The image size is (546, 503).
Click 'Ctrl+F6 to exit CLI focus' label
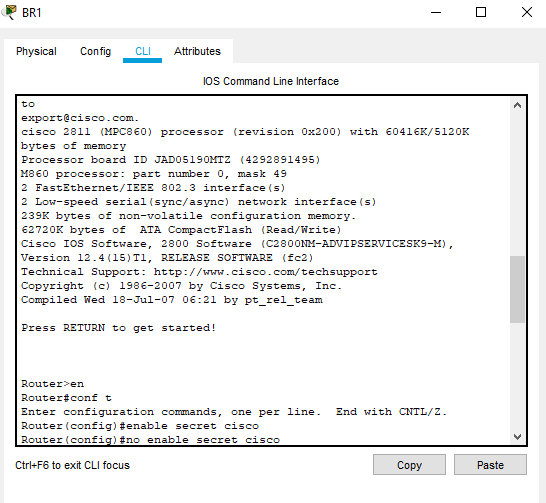coord(72,465)
